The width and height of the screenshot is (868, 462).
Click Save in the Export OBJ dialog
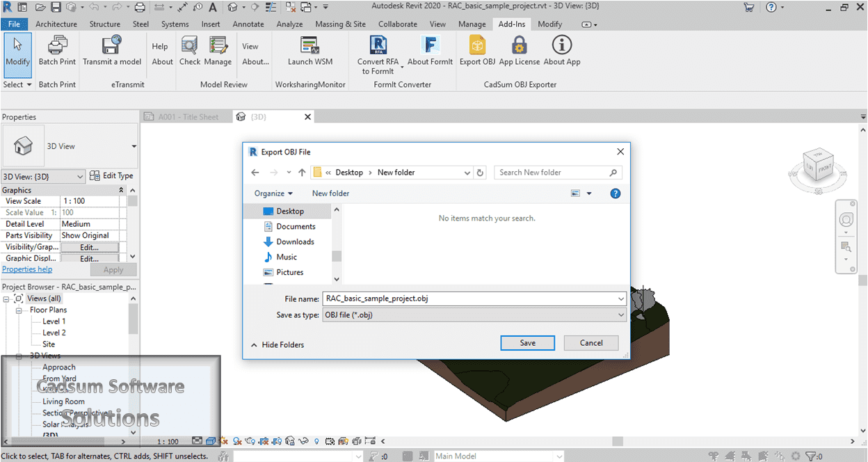coord(527,343)
